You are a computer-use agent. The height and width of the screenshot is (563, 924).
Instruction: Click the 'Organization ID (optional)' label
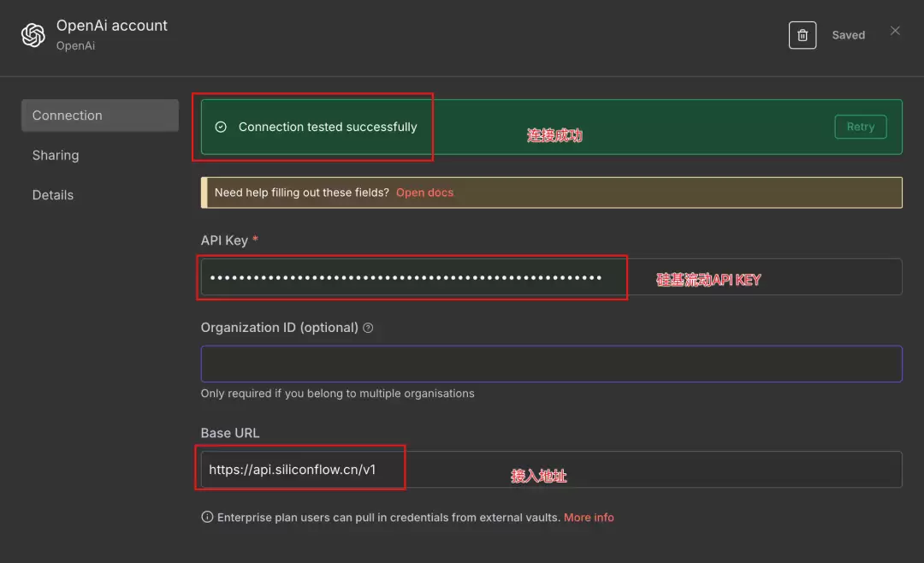tap(279, 328)
